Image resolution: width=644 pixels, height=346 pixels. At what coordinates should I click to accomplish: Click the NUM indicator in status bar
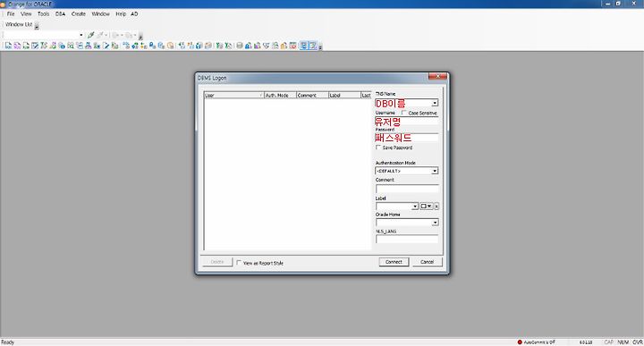point(623,342)
